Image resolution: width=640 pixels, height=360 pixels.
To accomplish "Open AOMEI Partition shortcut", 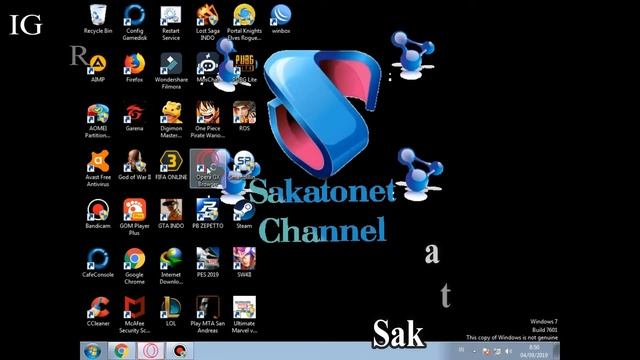I will (x=98, y=120).
